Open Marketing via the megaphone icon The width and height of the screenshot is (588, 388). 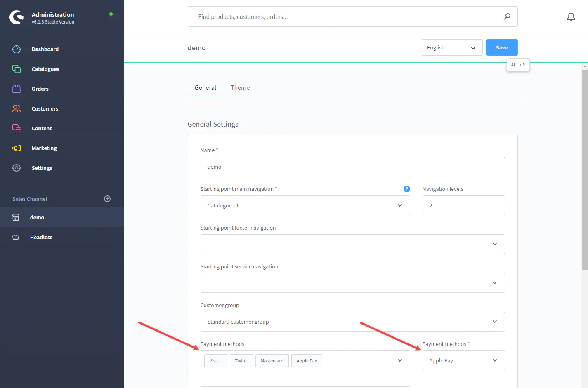point(17,148)
